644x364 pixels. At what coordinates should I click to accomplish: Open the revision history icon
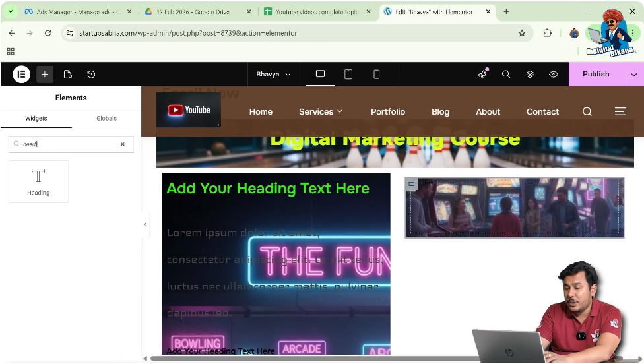(x=91, y=75)
